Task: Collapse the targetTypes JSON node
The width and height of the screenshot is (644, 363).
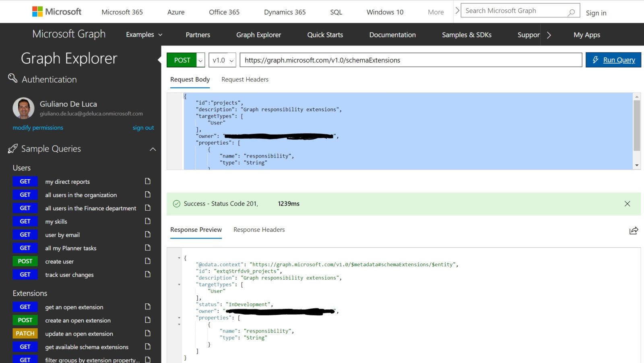Action: pos(179,284)
